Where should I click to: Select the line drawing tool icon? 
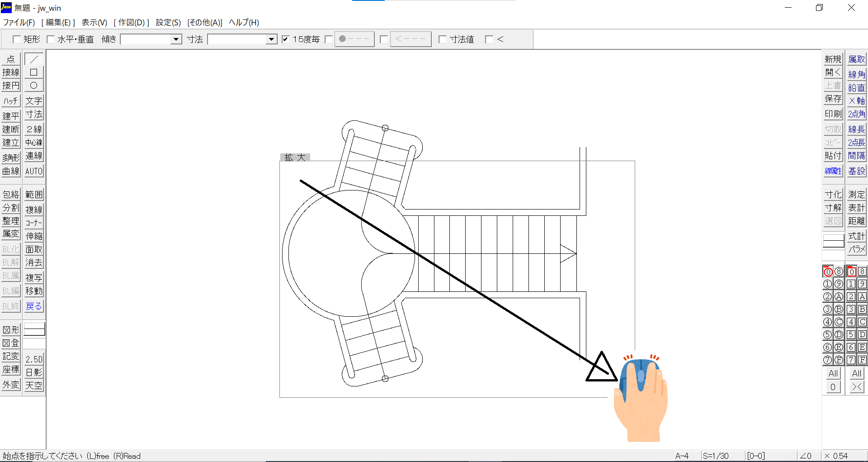[x=34, y=59]
